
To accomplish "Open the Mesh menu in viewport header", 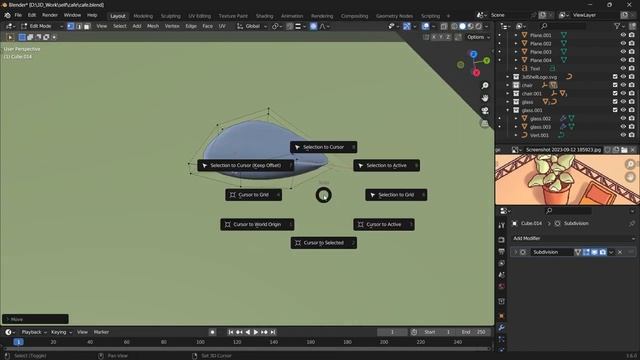I will pos(153,26).
